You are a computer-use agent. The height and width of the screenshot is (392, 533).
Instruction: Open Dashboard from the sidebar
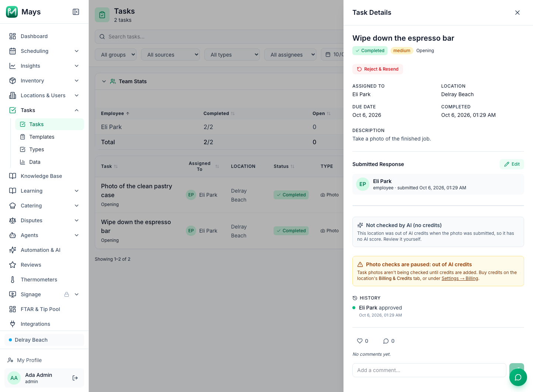click(x=44, y=36)
